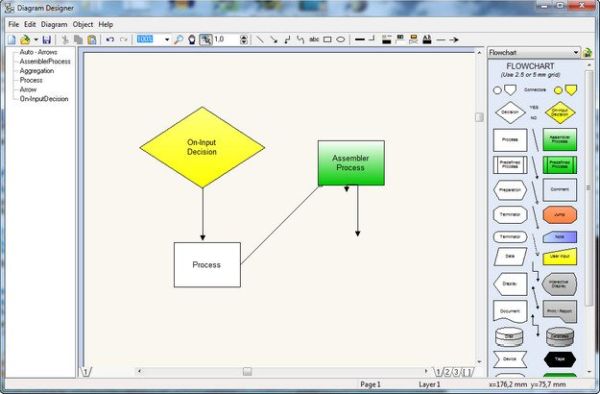This screenshot has width=600, height=394.
Task: Open the Object menu
Action: (x=83, y=24)
